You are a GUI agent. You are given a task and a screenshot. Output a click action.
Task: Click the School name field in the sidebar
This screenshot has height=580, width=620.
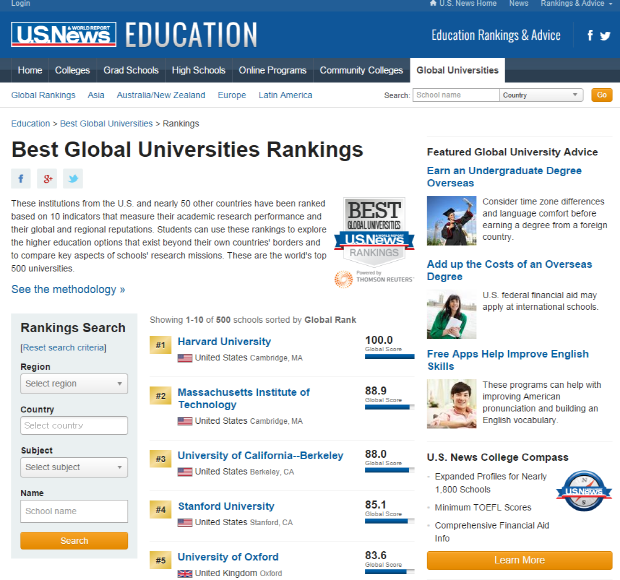tap(74, 511)
